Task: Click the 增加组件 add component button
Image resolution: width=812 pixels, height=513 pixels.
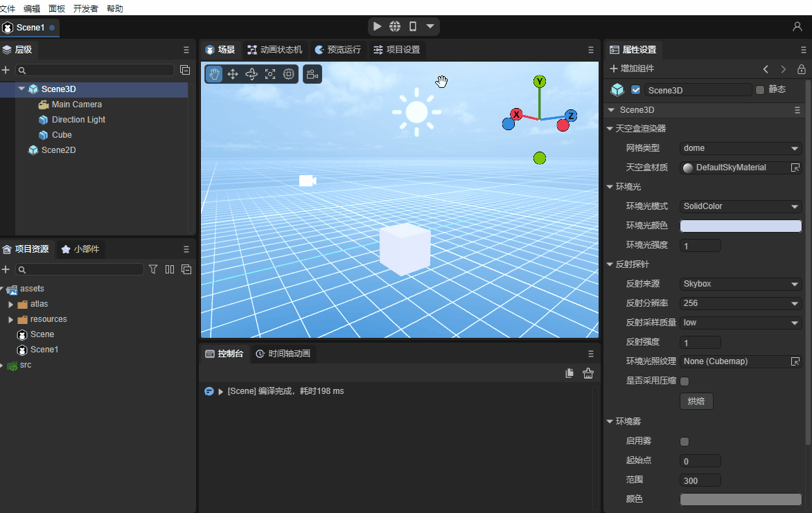Action: click(x=632, y=69)
